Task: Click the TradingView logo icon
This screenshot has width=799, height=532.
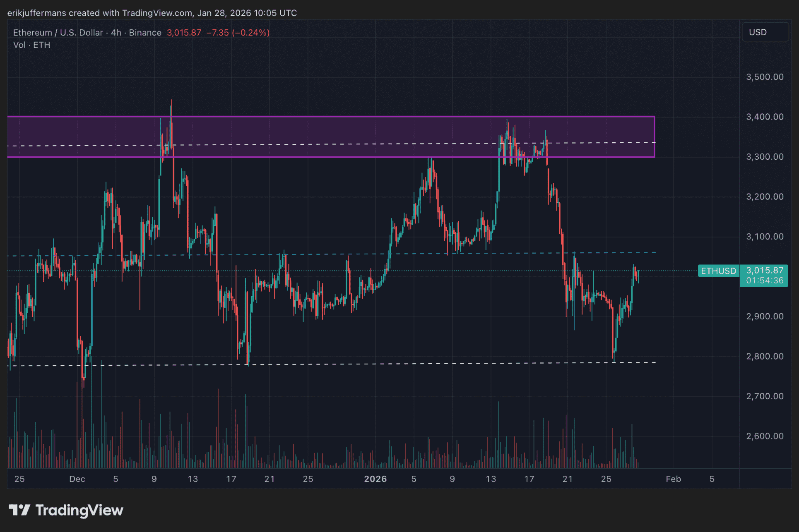Action: pos(19,510)
